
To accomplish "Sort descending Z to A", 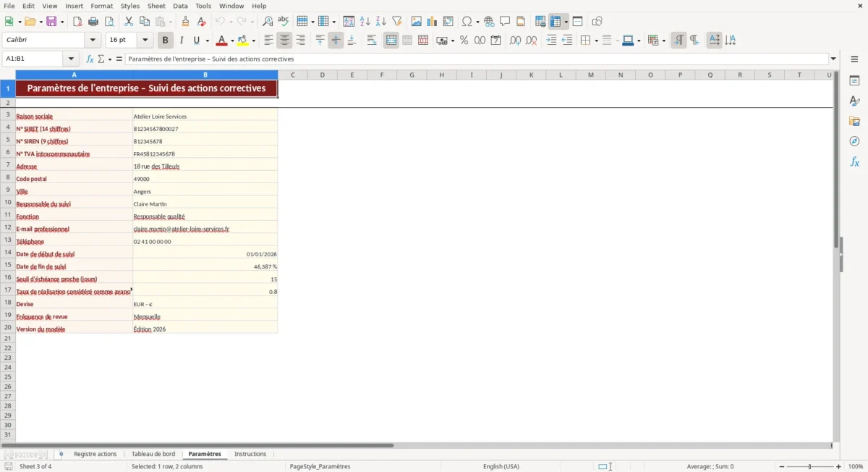I will pos(381,22).
